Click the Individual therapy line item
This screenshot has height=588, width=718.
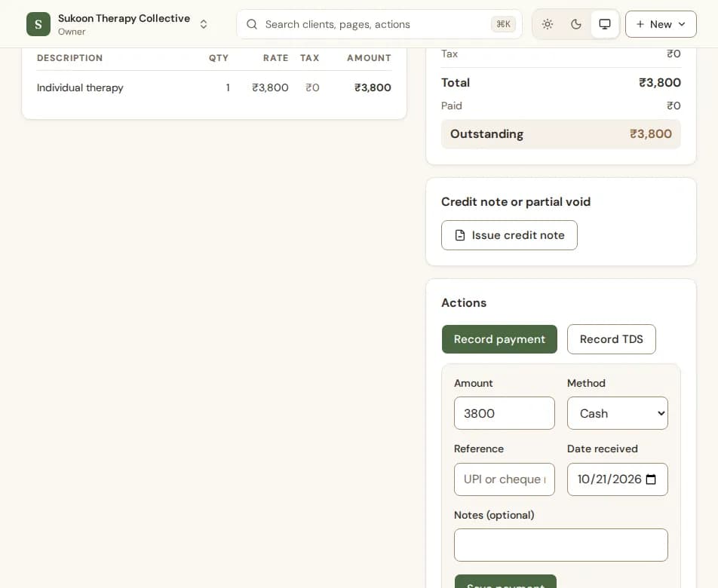80,87
